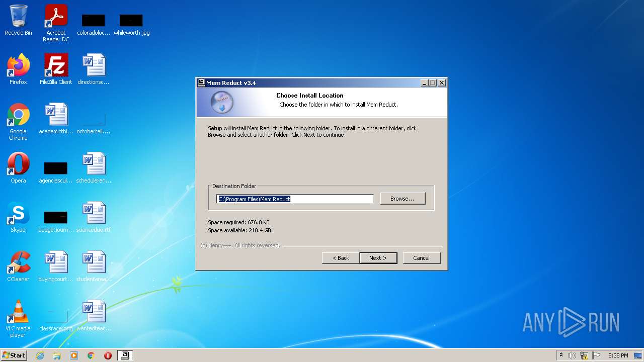Select the studentarea Word document

coord(94,266)
